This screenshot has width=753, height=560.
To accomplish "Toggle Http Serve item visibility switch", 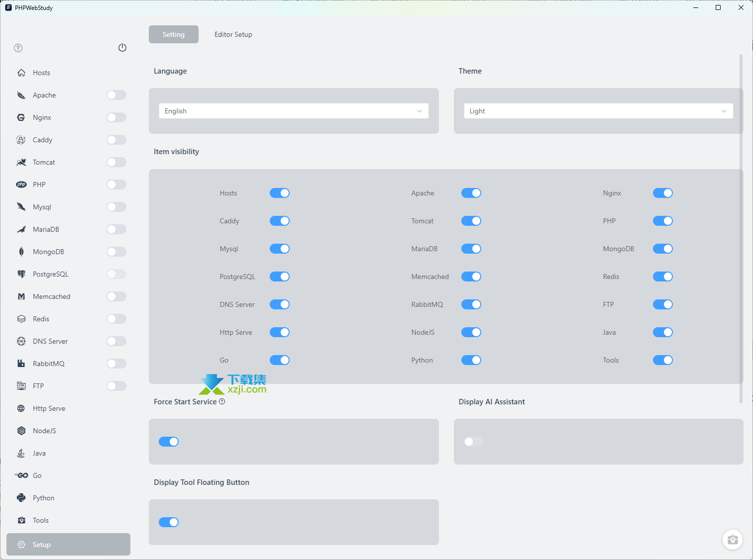I will (x=280, y=332).
